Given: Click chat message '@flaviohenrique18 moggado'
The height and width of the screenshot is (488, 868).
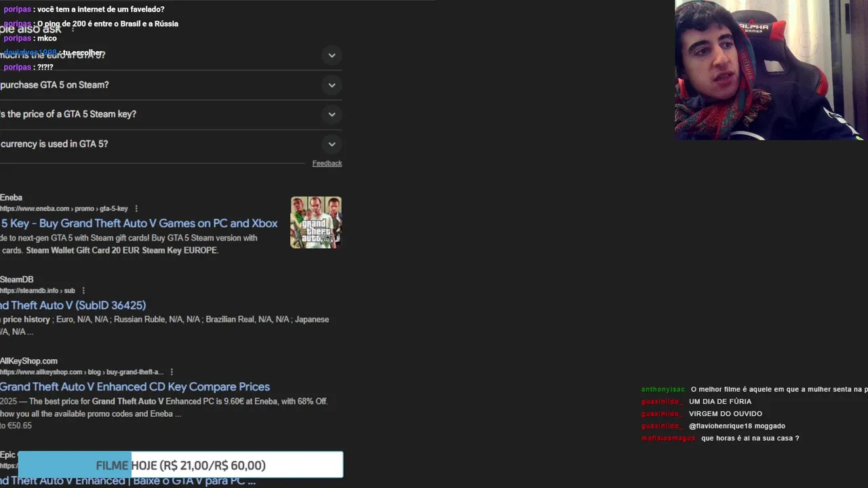Looking at the screenshot, I should click(x=737, y=426).
